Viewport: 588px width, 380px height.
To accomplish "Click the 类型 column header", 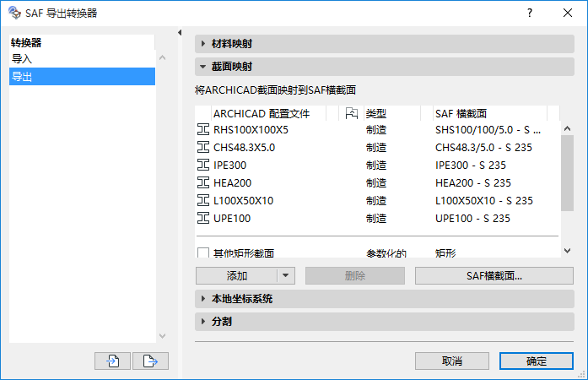I will pos(392,113).
